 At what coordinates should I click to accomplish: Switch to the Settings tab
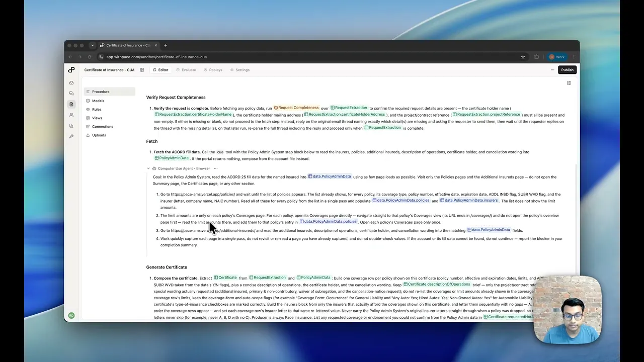pyautogui.click(x=240, y=70)
